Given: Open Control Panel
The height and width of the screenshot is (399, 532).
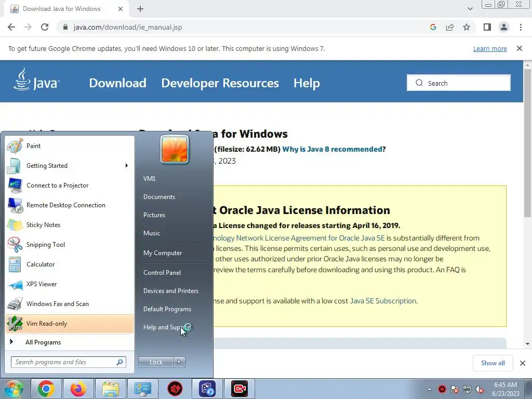Looking at the screenshot, I should [162, 273].
